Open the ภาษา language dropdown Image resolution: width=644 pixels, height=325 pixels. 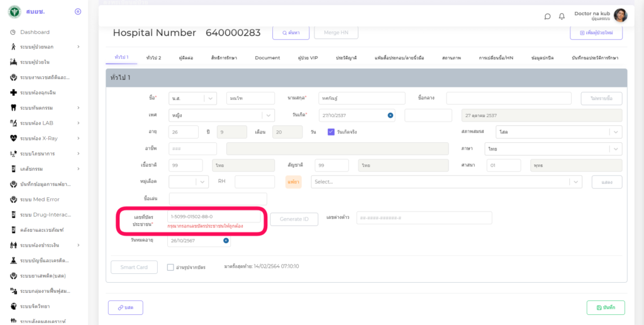pyautogui.click(x=616, y=149)
